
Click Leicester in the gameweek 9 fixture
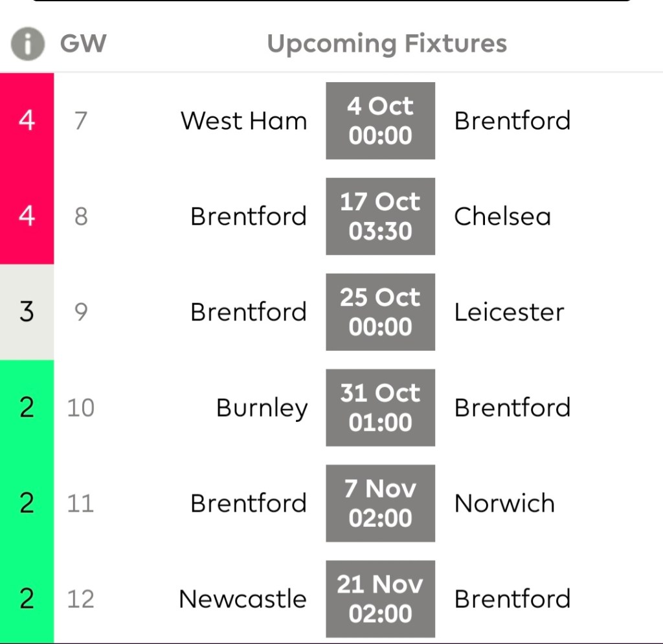pyautogui.click(x=509, y=312)
